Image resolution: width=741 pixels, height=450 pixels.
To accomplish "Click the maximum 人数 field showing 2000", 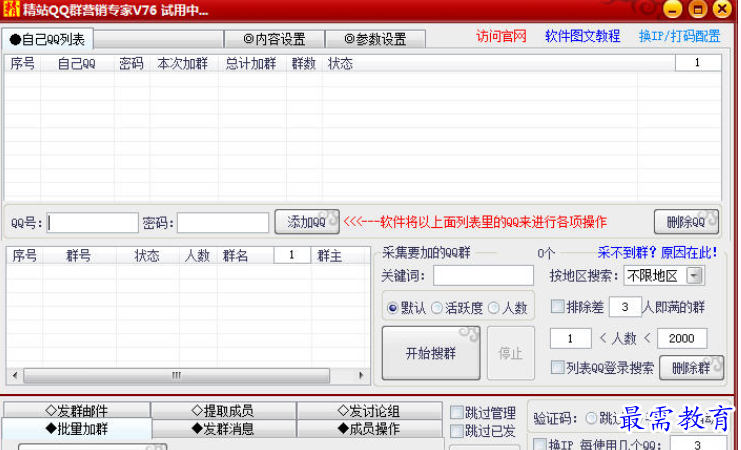I will coord(682,338).
